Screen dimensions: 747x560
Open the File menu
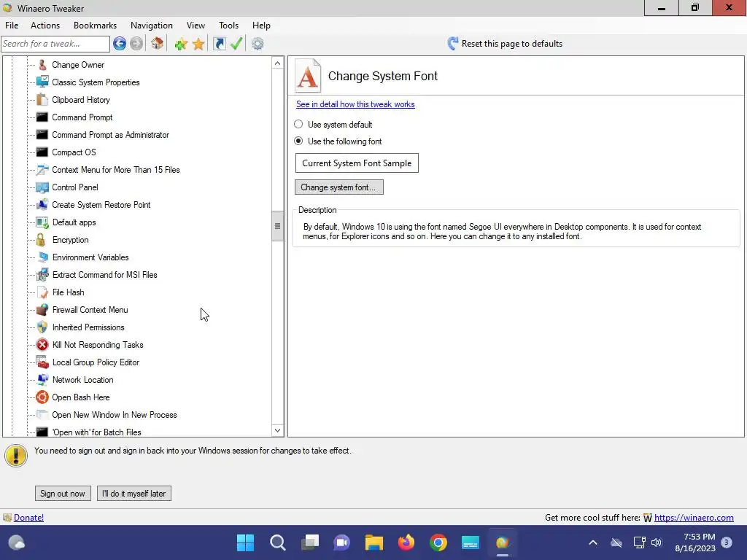point(12,26)
